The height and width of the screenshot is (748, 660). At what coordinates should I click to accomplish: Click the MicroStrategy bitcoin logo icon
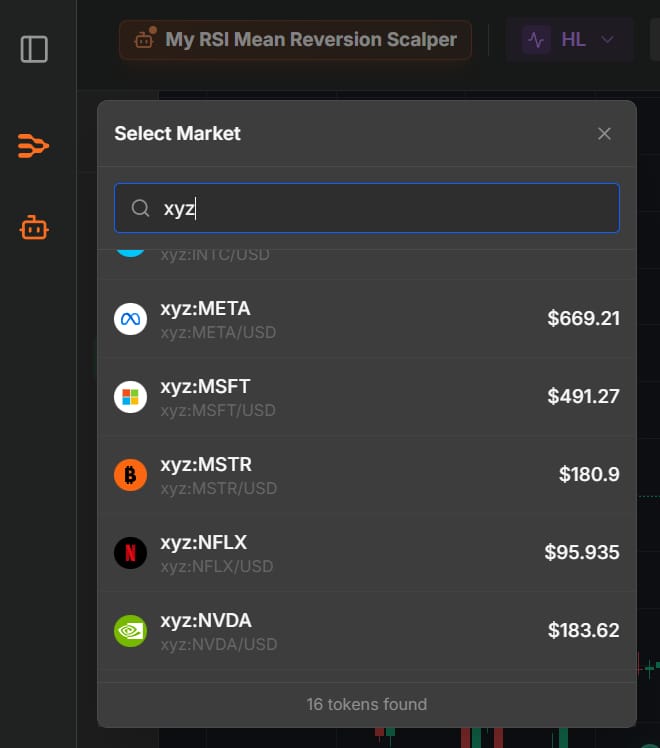(x=131, y=475)
